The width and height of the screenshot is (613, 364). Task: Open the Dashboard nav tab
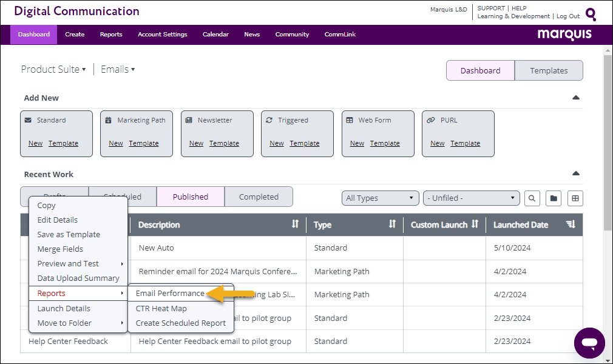click(x=33, y=35)
